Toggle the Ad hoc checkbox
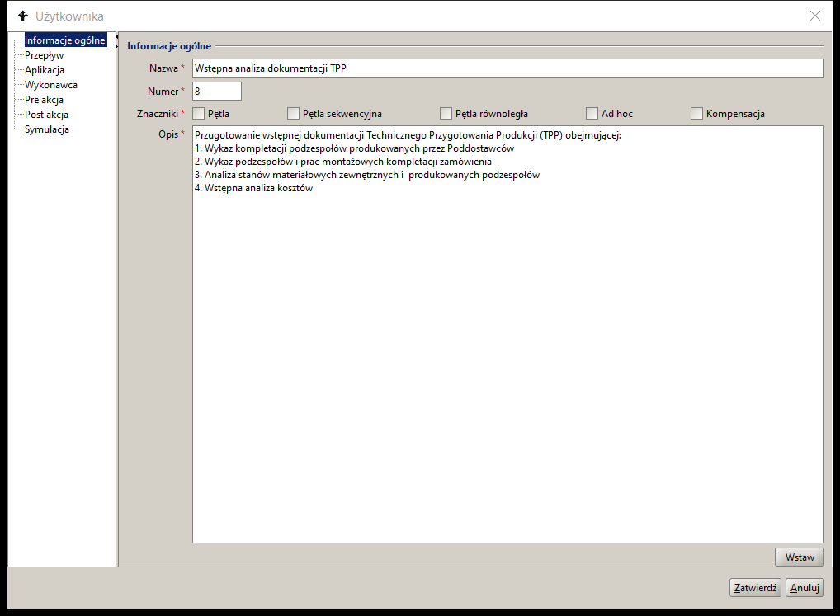The height and width of the screenshot is (616, 840). (x=592, y=113)
